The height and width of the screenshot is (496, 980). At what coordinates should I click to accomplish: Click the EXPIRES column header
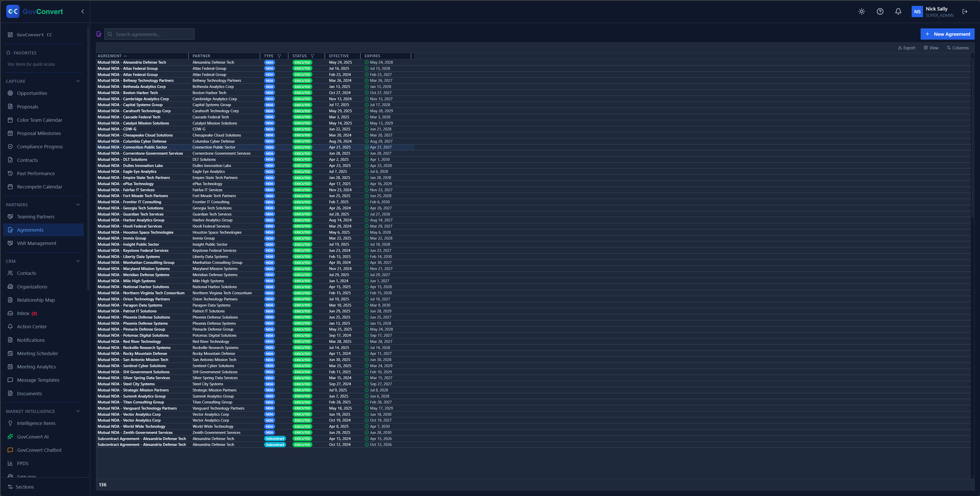(373, 56)
